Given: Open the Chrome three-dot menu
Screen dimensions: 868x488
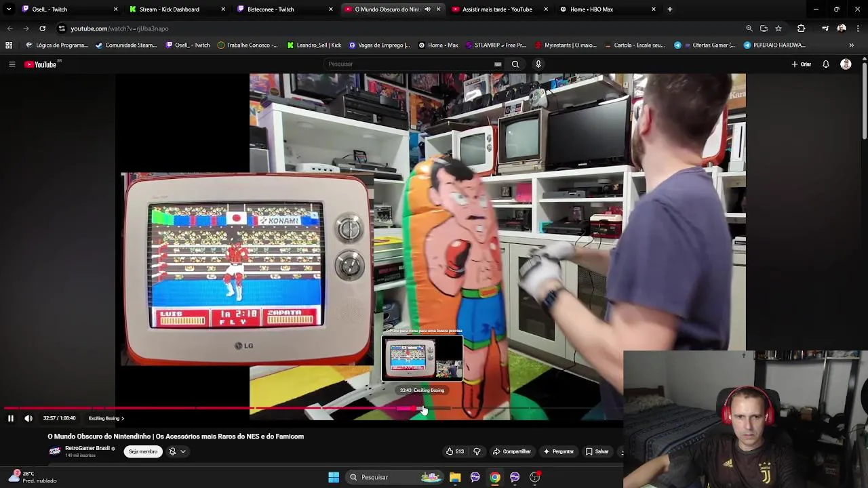Looking at the screenshot, I should click(x=858, y=28).
